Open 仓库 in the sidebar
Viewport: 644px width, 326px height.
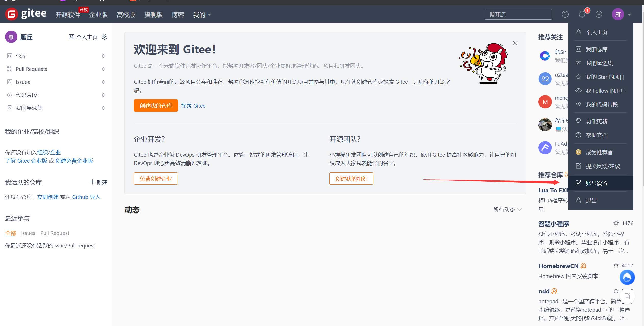tap(56, 56)
